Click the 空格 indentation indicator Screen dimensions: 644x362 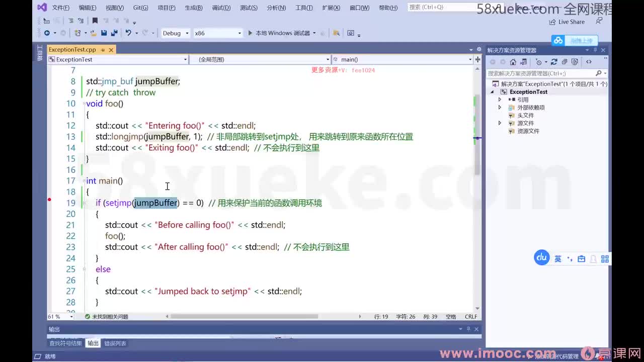pyautogui.click(x=451, y=317)
